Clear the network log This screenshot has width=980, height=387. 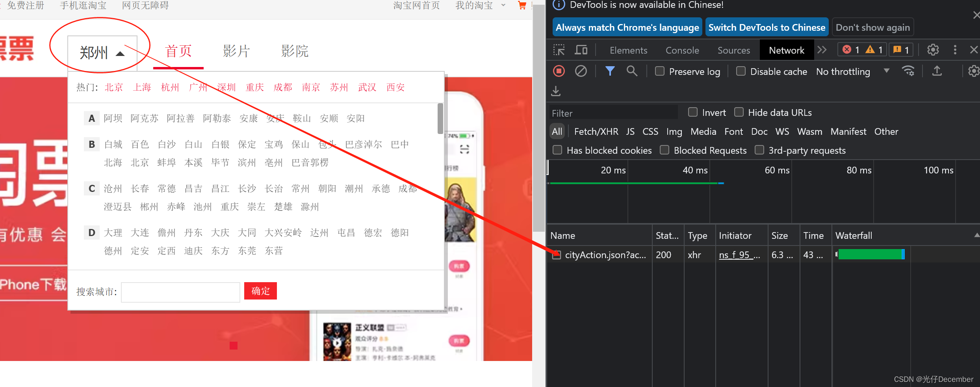[x=581, y=71]
